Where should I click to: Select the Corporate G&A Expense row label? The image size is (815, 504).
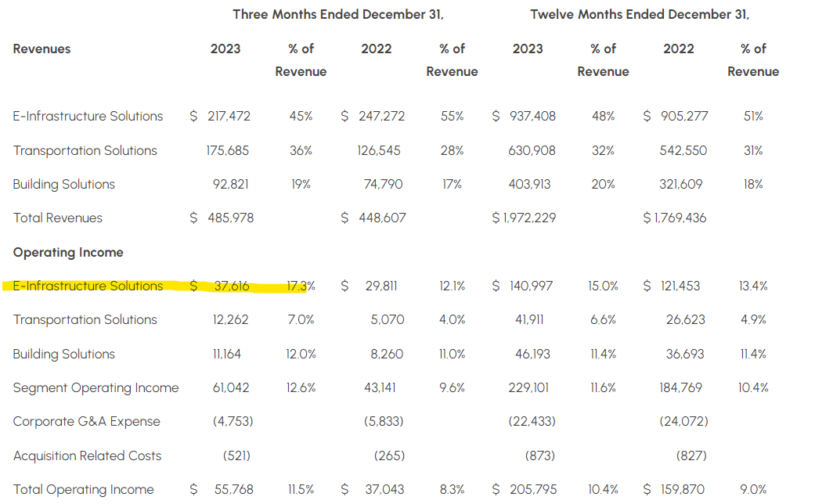click(x=86, y=422)
